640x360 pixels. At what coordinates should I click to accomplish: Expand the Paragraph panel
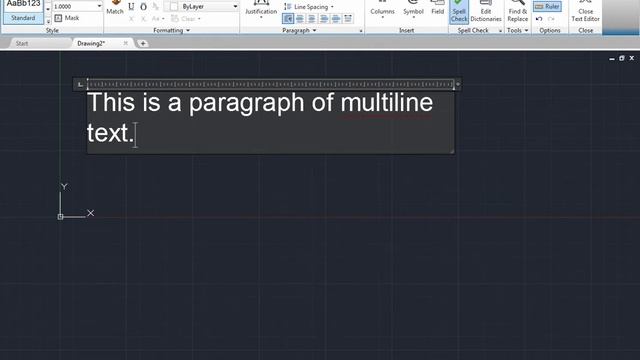[299, 31]
